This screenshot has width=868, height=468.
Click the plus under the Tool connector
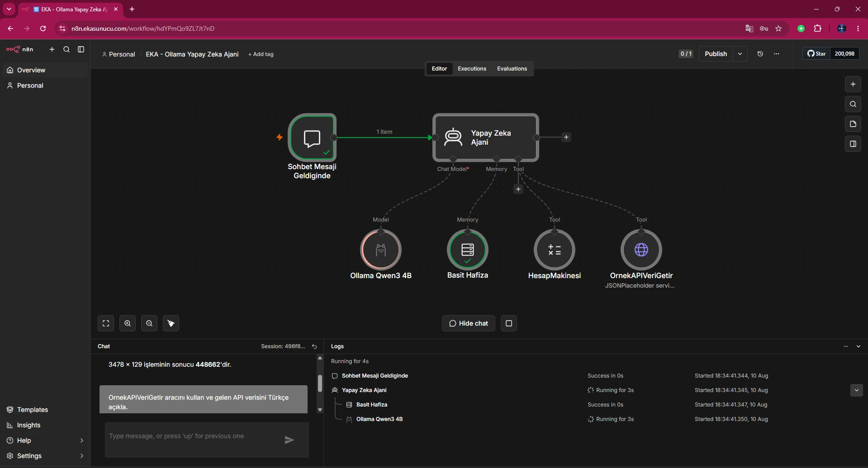pyautogui.click(x=518, y=189)
